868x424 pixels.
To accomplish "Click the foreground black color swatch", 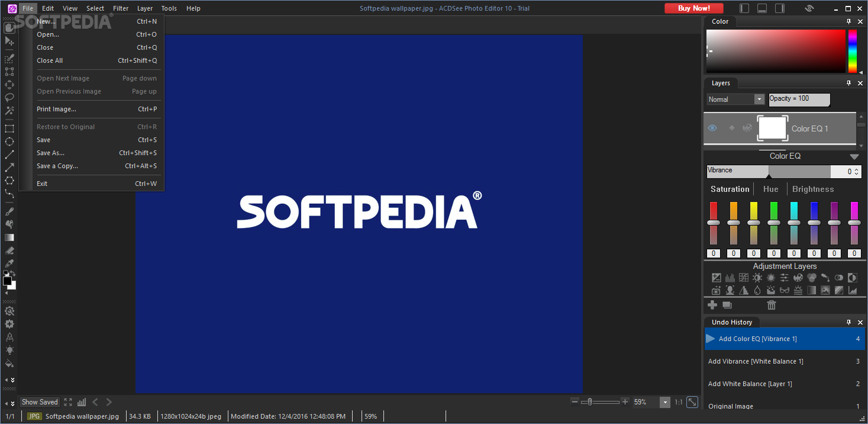I will coord(7,281).
